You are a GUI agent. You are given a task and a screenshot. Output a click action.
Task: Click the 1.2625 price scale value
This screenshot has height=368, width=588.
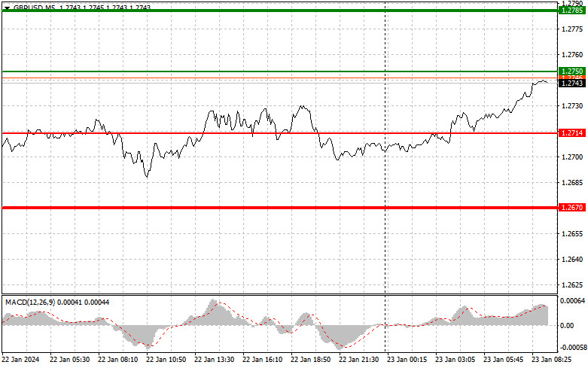572,284
